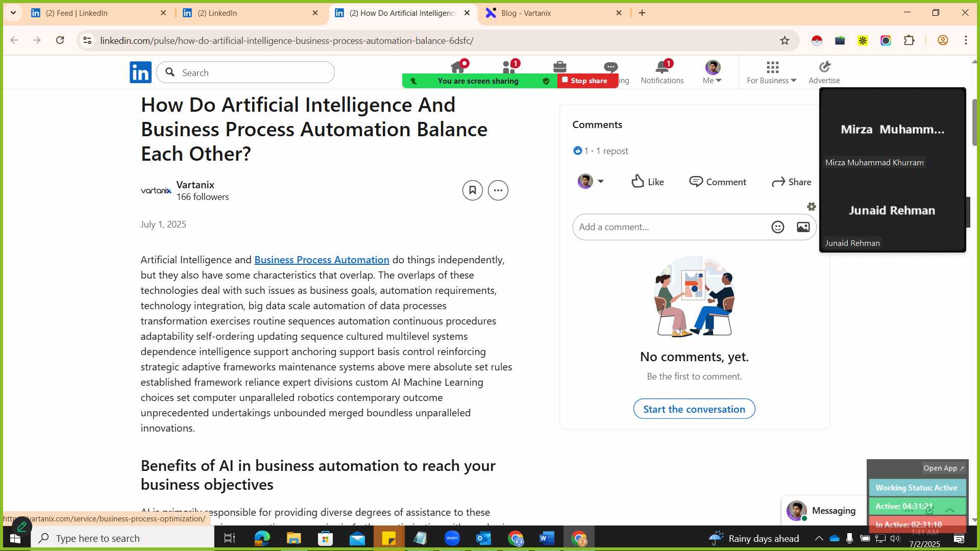Viewport: 980px width, 551px height.
Task: Switch to Blog - Vartanix tab
Action: tap(555, 13)
